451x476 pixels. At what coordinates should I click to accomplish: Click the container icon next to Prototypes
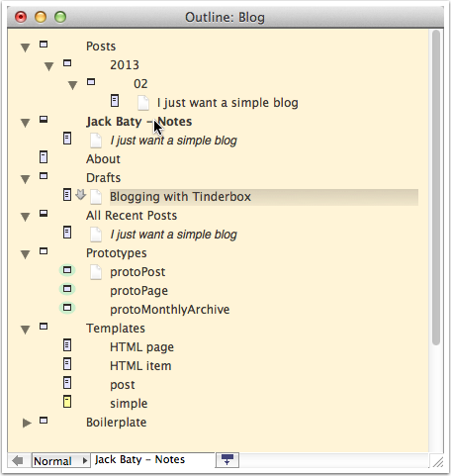click(x=44, y=250)
